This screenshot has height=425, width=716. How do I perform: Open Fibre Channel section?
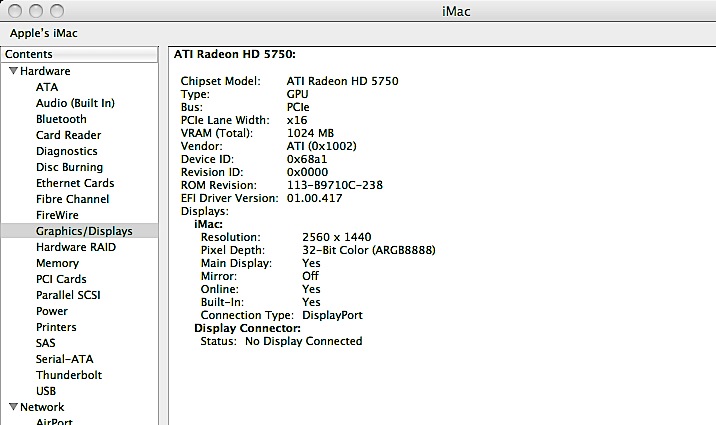point(73,199)
